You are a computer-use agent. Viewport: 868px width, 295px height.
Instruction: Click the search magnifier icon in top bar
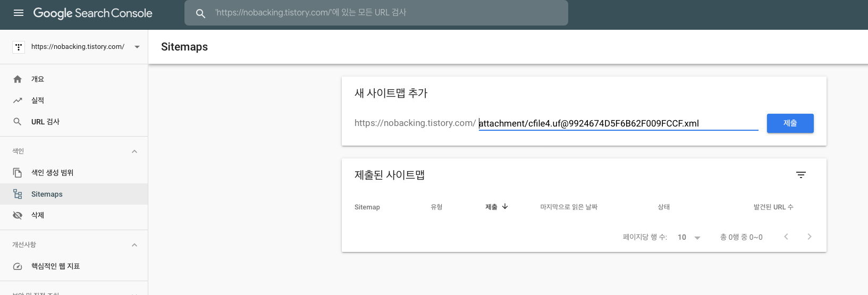coord(200,13)
